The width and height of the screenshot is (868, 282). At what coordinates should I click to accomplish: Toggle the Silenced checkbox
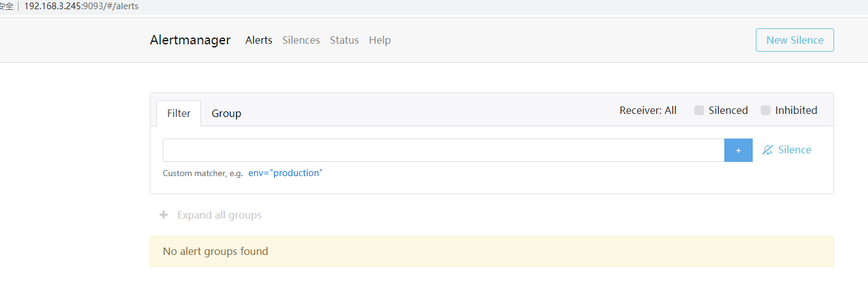click(699, 110)
